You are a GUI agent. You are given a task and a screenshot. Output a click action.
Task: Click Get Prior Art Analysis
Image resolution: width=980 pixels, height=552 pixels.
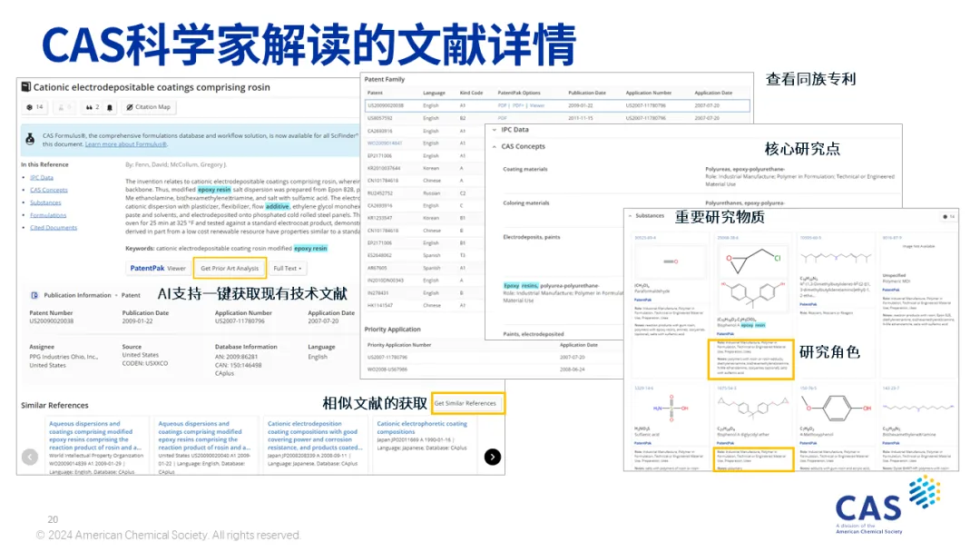click(x=230, y=268)
